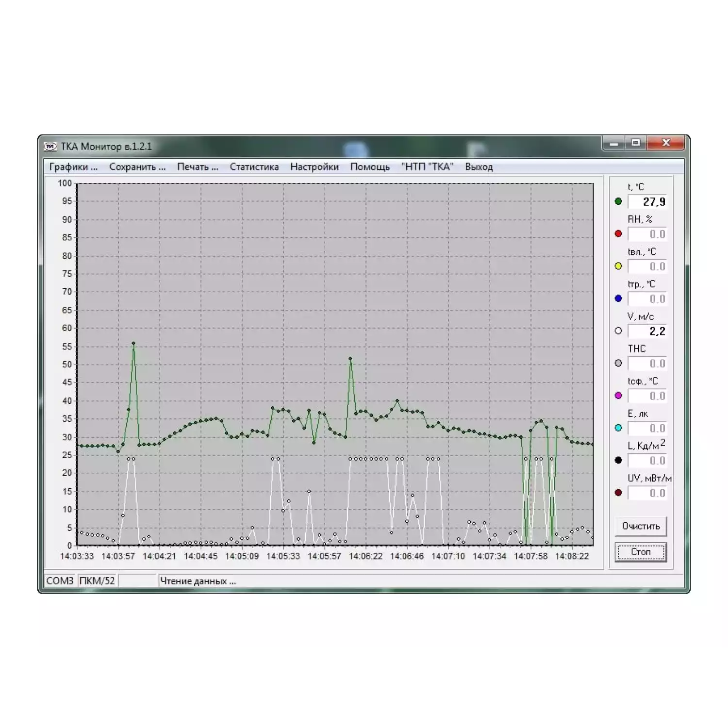Toggle the green temperature t, °C indicator
The height and width of the screenshot is (728, 728).
[x=618, y=201]
